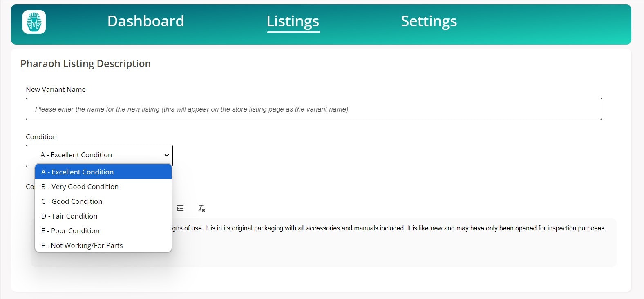644x299 pixels.
Task: Choose E - Poor Condition option
Action: click(x=103, y=231)
